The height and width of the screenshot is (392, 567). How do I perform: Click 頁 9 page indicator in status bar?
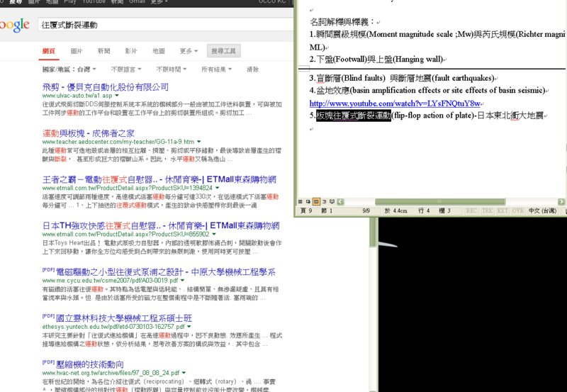pos(306,211)
